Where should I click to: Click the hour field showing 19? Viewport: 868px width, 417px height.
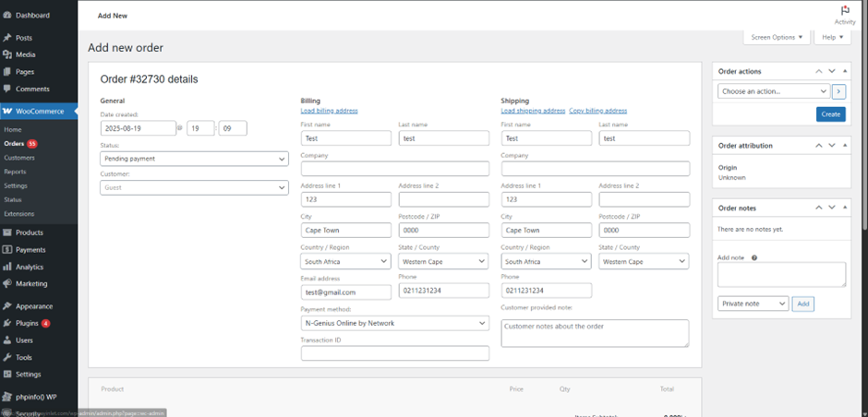200,128
